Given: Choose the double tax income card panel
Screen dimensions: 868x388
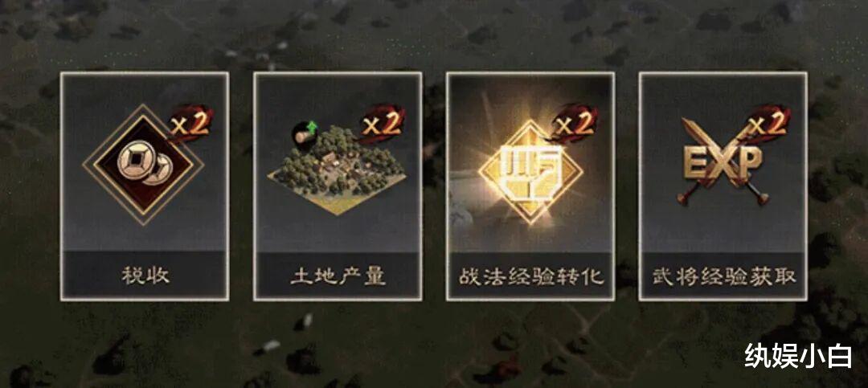Looking at the screenshot, I should coord(145,186).
